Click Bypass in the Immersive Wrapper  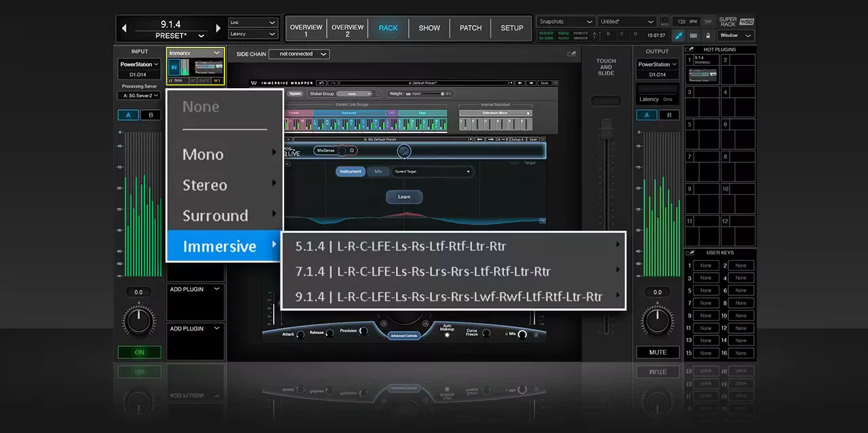pos(294,94)
